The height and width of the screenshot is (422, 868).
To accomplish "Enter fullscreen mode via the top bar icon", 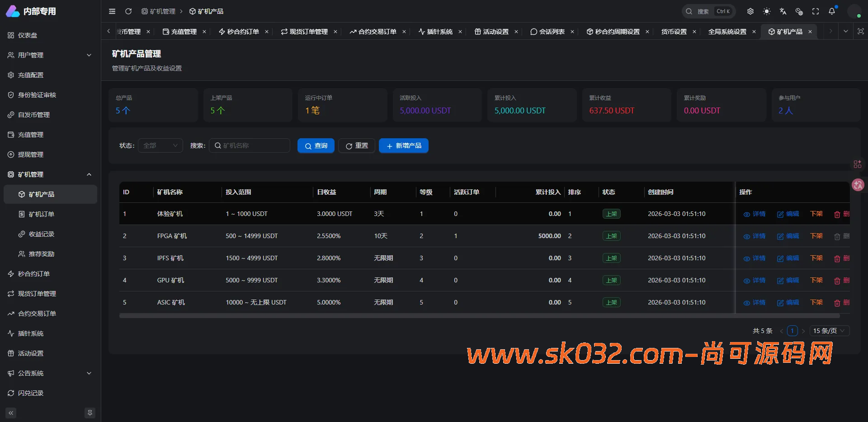I will click(816, 11).
